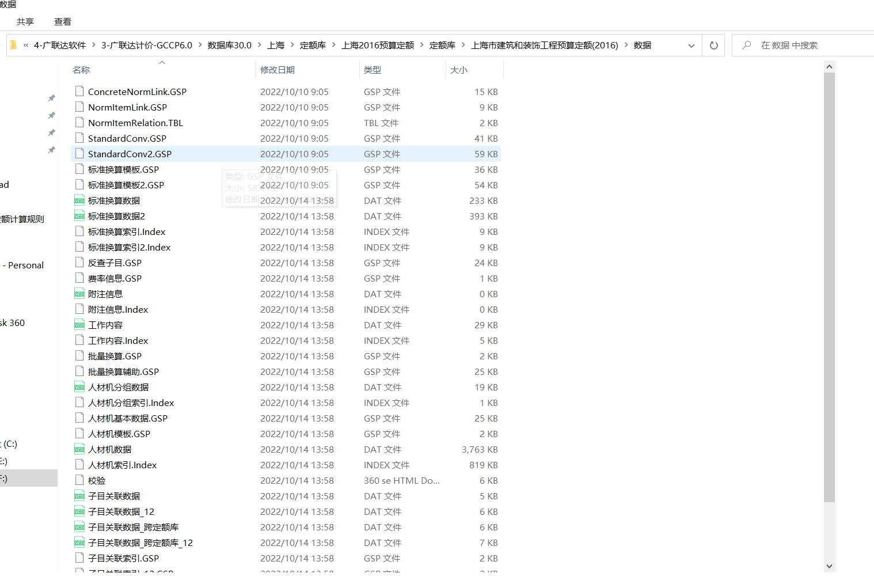
Task: Open the 查看 ribbon tab
Action: pyautogui.click(x=63, y=21)
